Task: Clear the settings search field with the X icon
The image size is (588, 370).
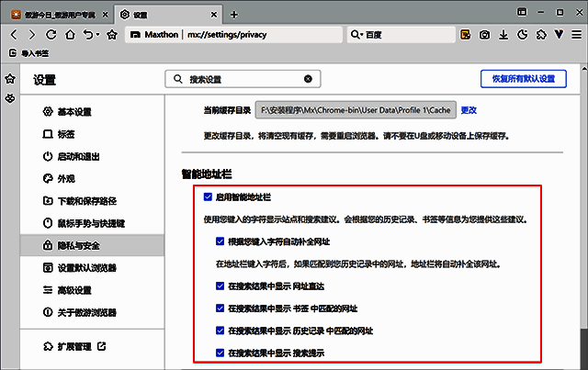Action: (308, 79)
